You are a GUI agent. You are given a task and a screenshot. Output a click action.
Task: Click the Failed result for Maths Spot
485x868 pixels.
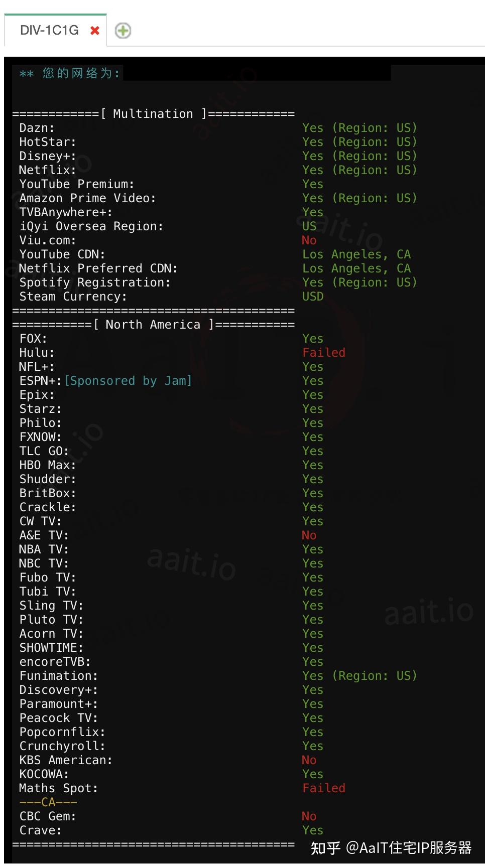coord(323,788)
